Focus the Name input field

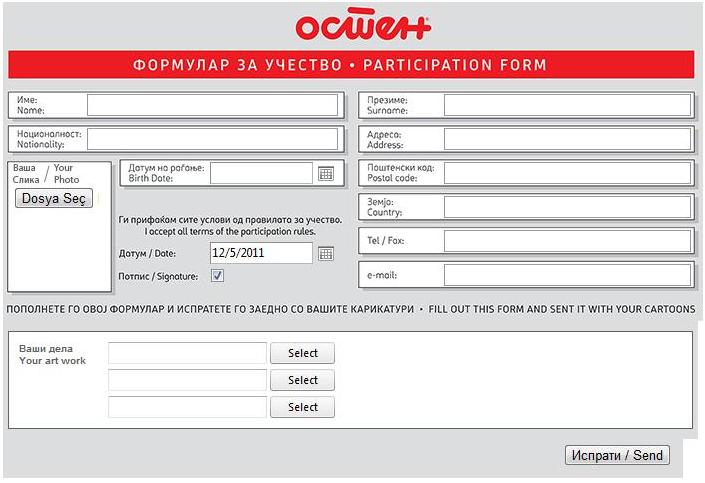(212, 105)
